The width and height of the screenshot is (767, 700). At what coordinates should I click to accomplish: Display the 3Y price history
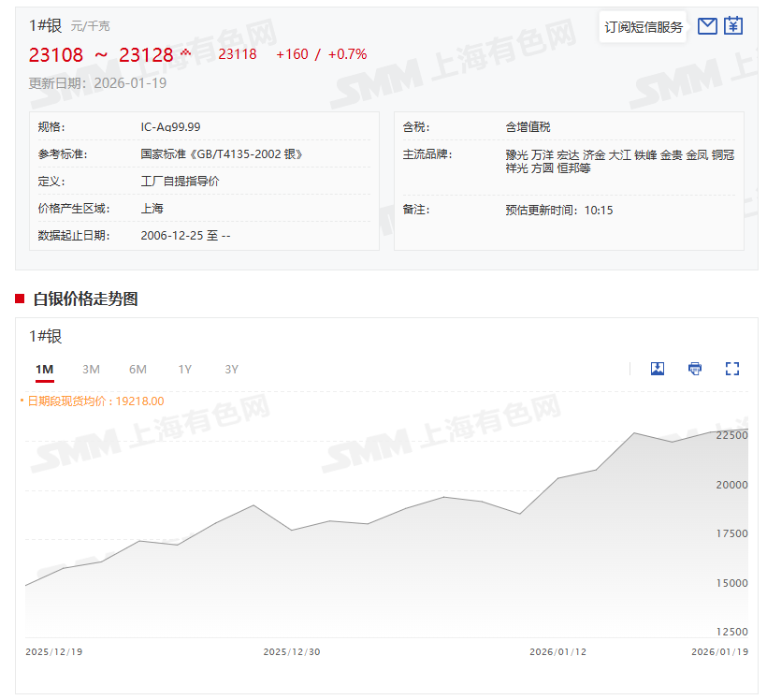231,370
